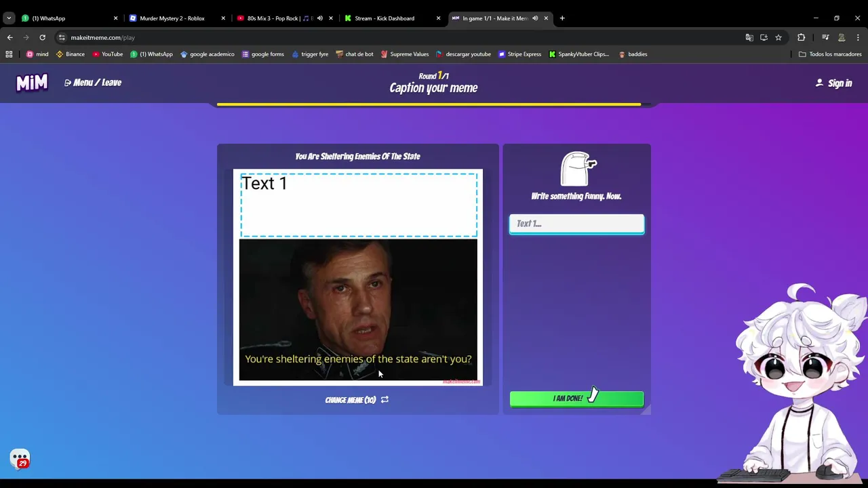868x488 pixels.
Task: Open the Stripe Express bookmark
Action: coord(519,54)
